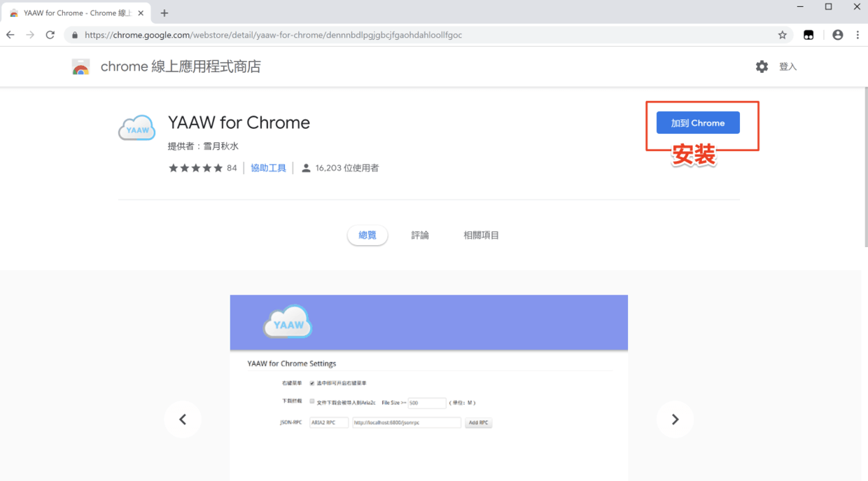Show next screenshot with right chevron

pos(675,419)
